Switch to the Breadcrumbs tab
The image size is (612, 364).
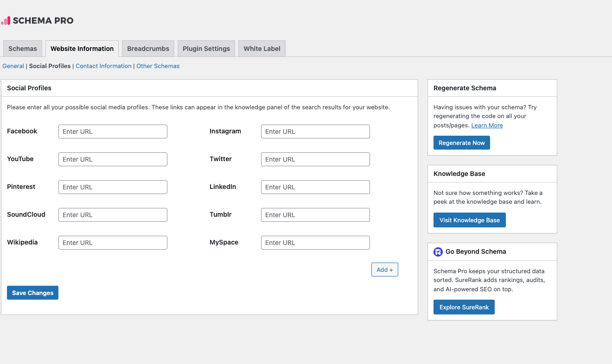tap(148, 49)
